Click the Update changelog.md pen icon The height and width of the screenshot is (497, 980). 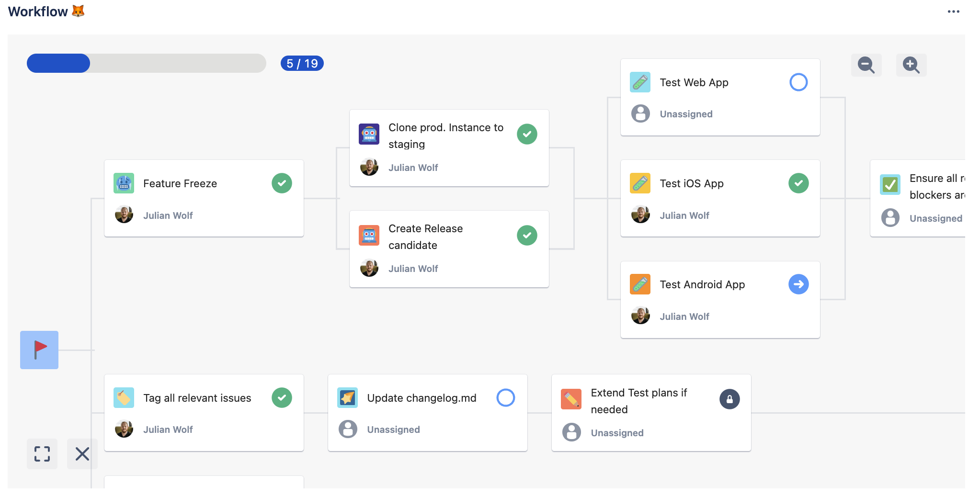[347, 398]
